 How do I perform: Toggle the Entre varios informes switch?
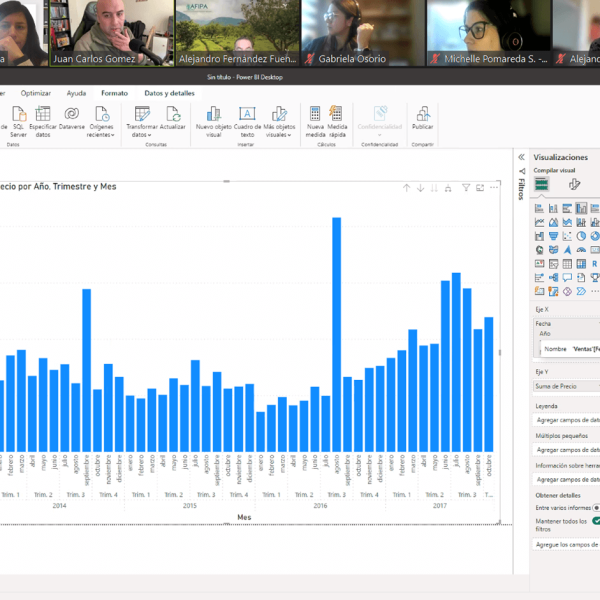pyautogui.click(x=597, y=508)
